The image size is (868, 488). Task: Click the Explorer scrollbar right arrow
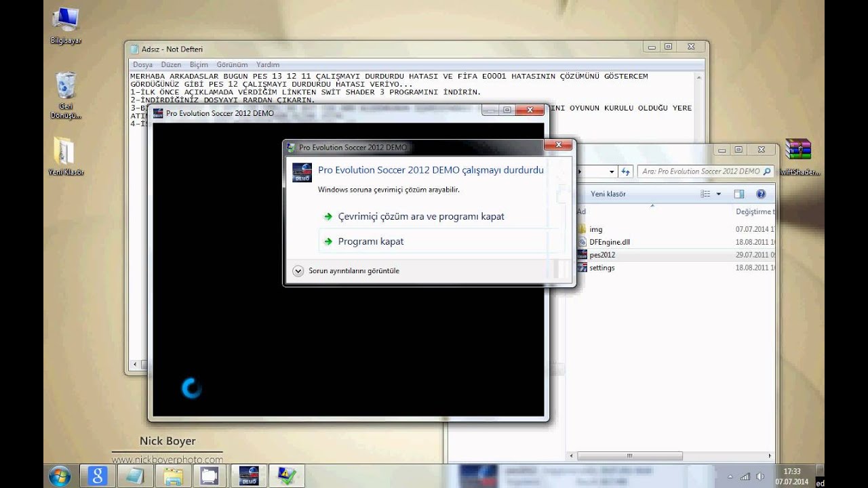(x=770, y=456)
